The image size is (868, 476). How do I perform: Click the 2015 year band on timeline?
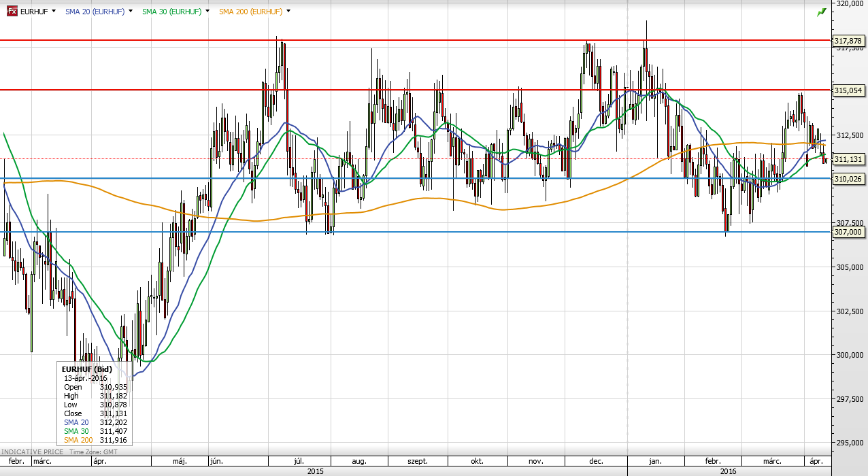314,471
